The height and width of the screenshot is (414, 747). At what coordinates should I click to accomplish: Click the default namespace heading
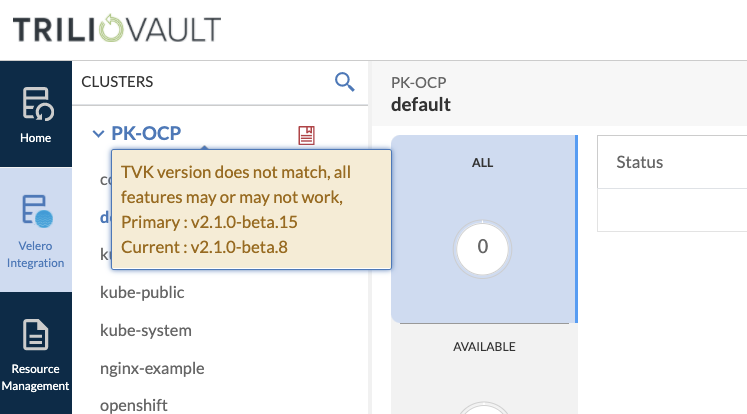[420, 105]
